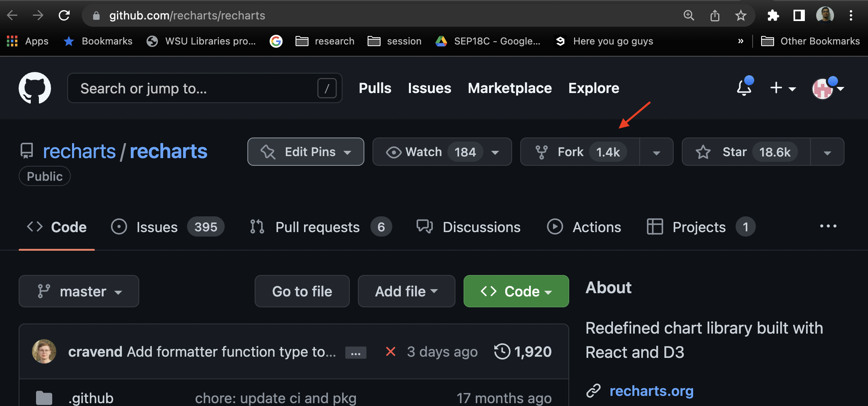Open the master branch dropdown
868x406 pixels.
click(x=79, y=291)
